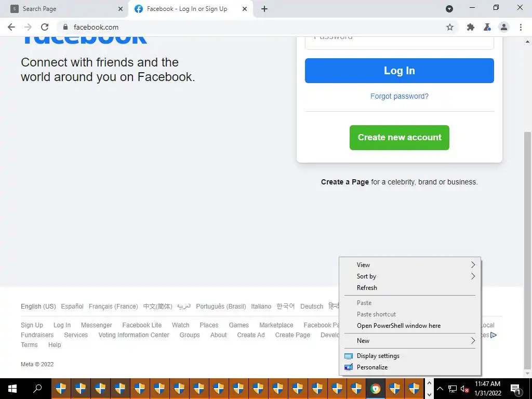Switch to the Chrome taskbar icon
The width and height of the screenshot is (532, 399).
(x=375, y=389)
